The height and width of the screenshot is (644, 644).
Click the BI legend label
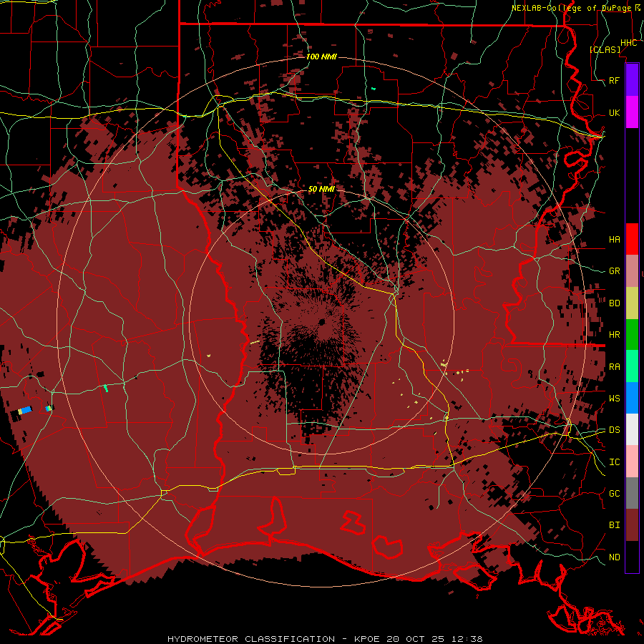point(614,525)
